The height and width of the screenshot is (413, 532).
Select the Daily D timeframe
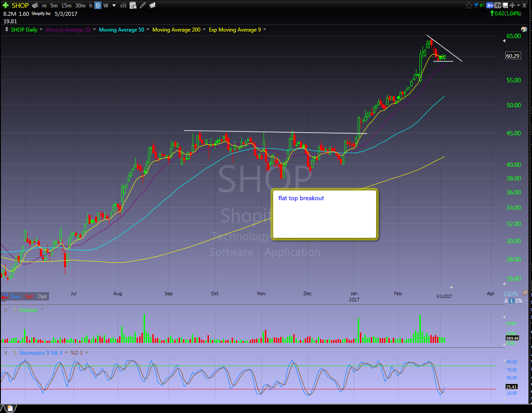tap(98, 6)
